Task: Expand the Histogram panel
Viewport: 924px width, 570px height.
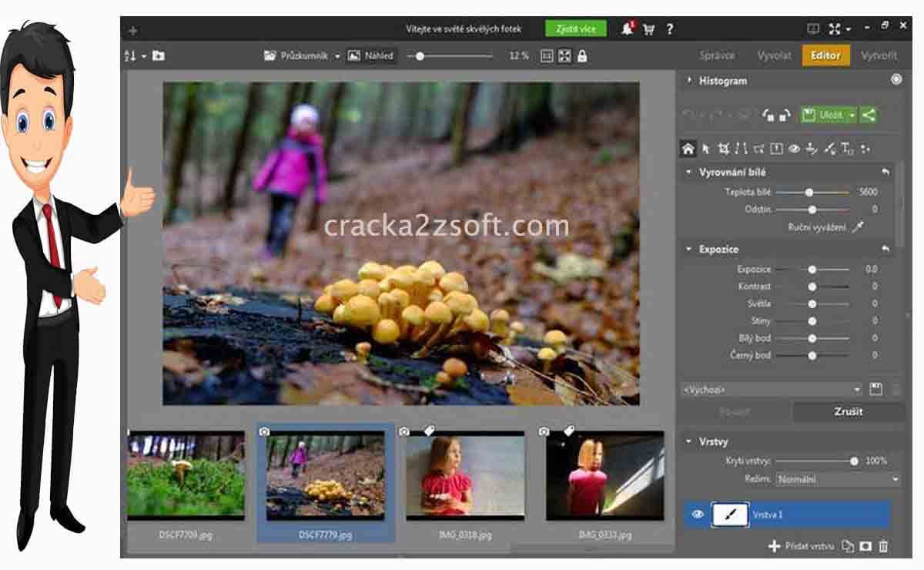Action: coord(689,80)
